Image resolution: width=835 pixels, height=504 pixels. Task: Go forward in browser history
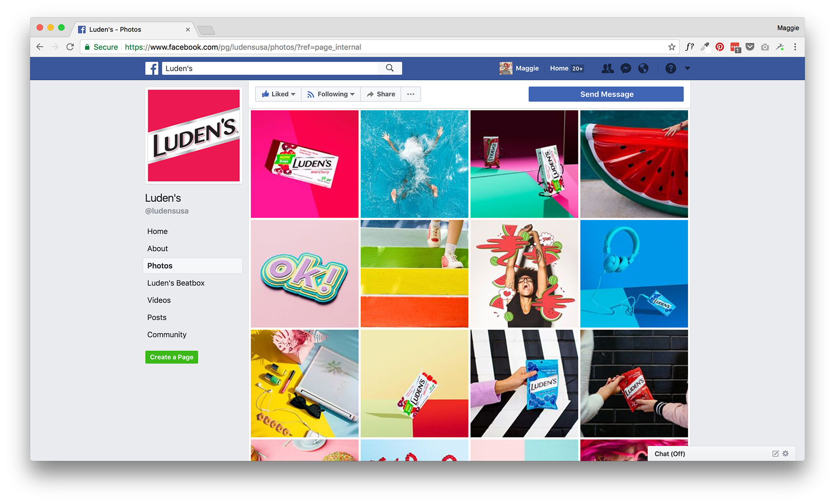click(x=55, y=47)
